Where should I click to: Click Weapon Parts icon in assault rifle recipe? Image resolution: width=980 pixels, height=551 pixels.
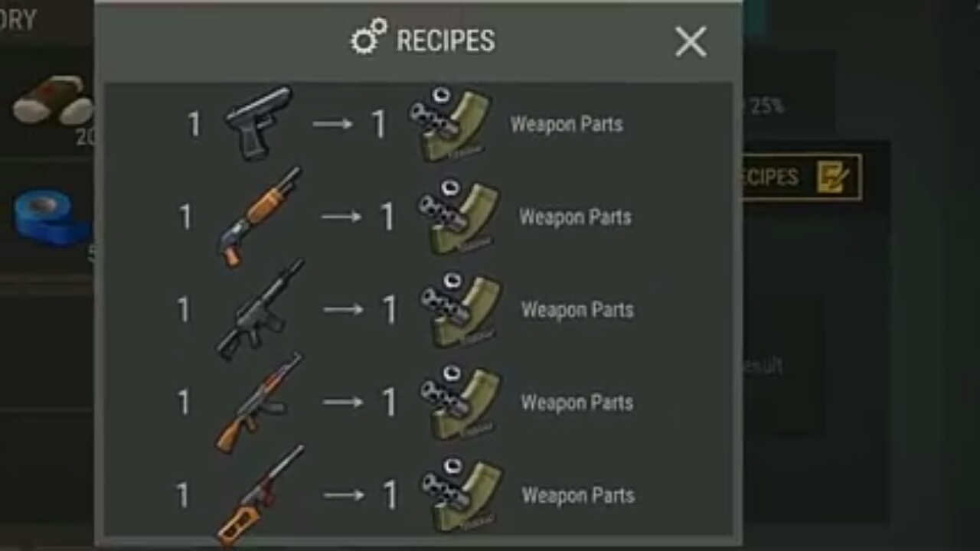click(459, 310)
